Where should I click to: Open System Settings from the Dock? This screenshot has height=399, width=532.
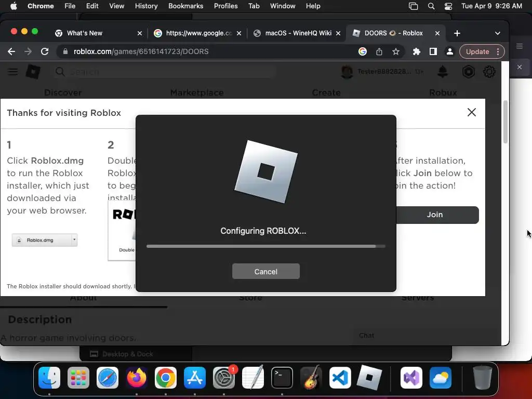pyautogui.click(x=224, y=377)
